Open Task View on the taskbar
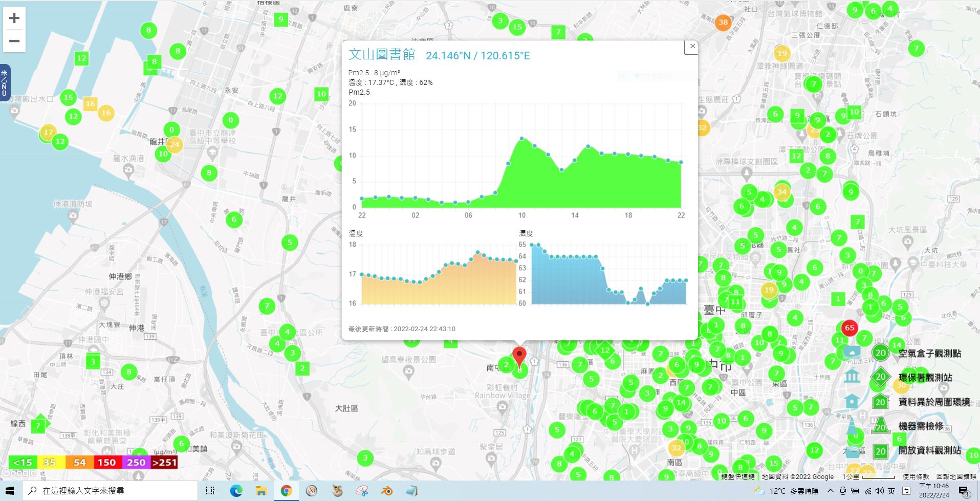The height and width of the screenshot is (501, 980). (x=210, y=491)
